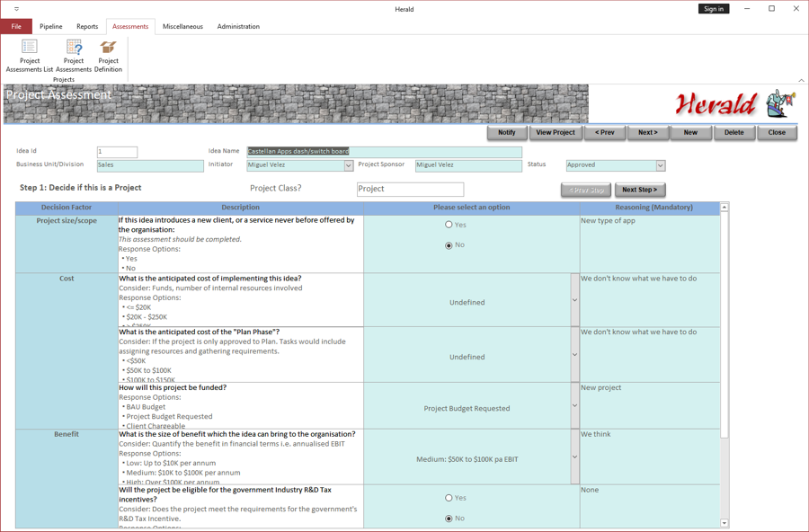Click the Project Class field
Screen dimensions: 809x532
(x=410, y=189)
